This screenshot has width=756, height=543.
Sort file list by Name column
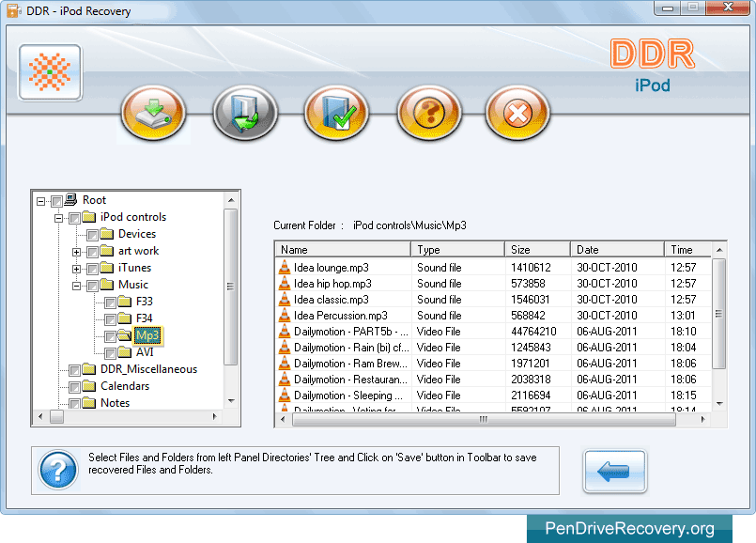(343, 249)
